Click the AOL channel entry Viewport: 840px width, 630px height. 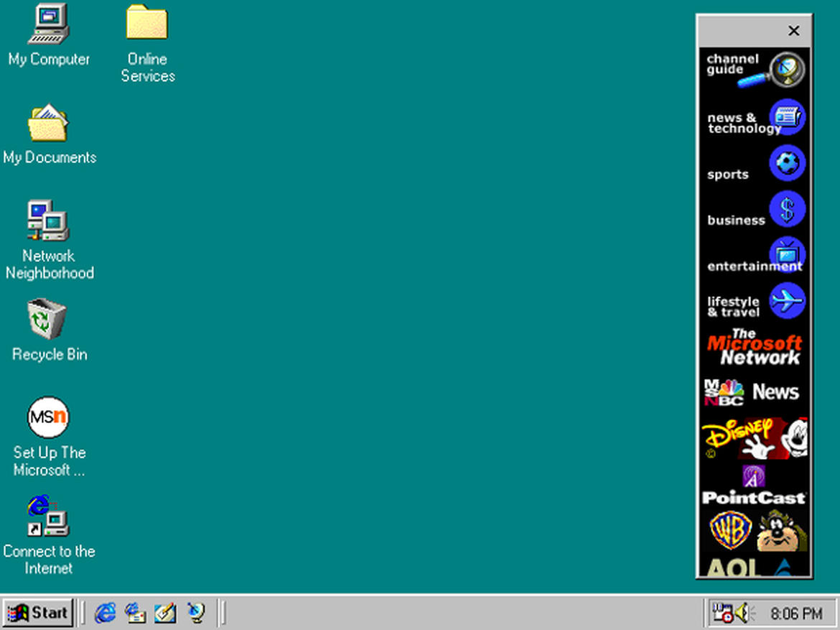(x=755, y=568)
